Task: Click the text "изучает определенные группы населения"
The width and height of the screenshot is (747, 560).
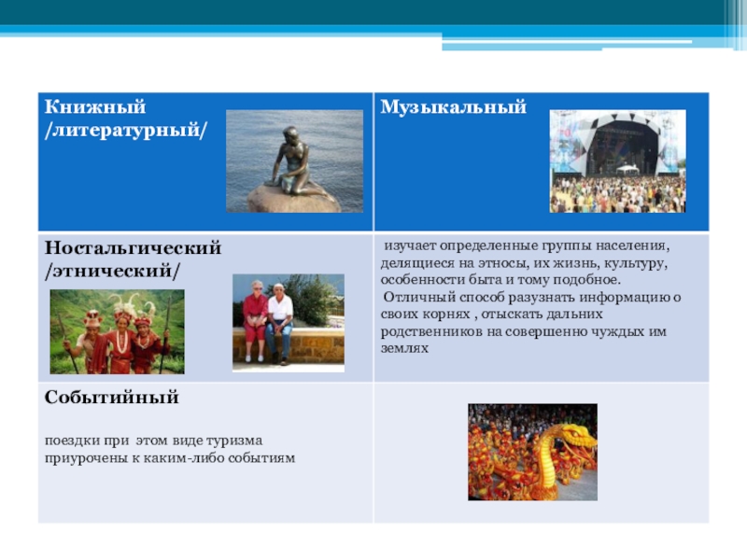Action: click(526, 245)
